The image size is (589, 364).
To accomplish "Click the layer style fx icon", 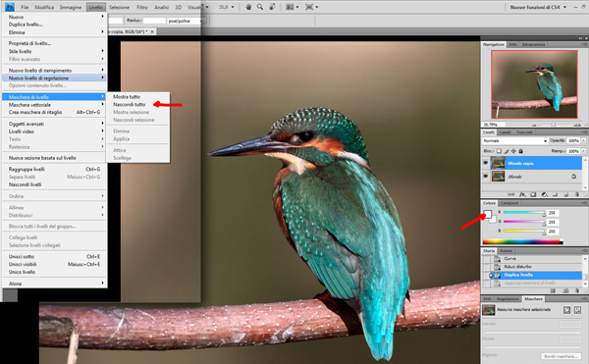I will tap(522, 194).
